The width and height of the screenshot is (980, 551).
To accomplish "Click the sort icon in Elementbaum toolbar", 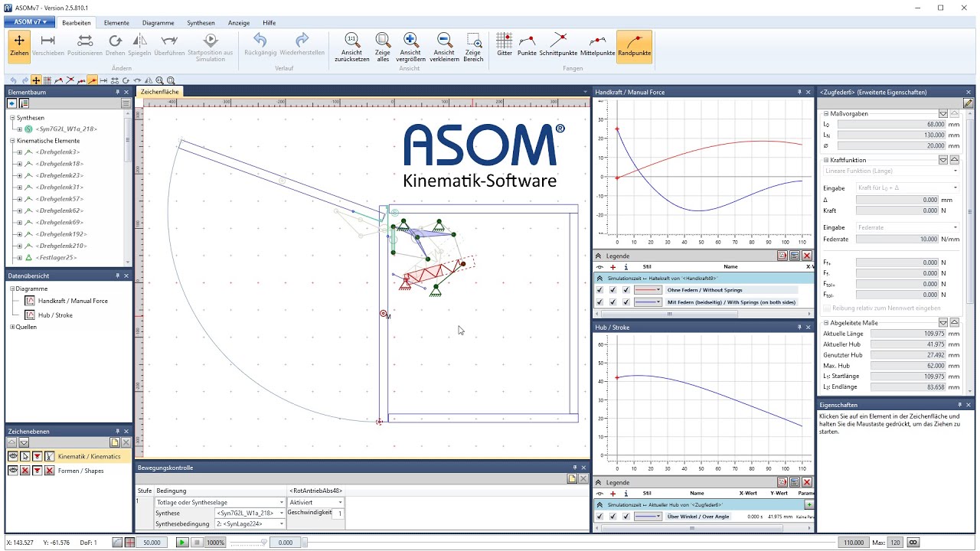I will [24, 103].
